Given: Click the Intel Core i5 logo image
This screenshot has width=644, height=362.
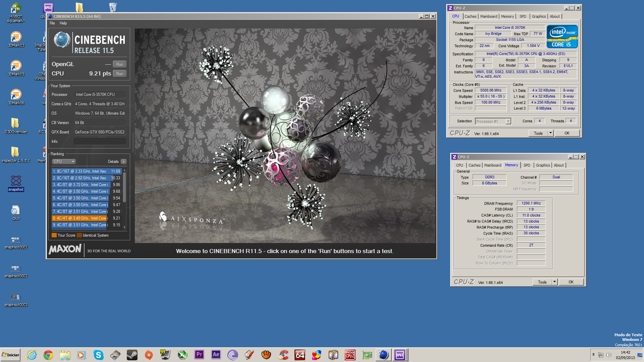Looking at the screenshot, I should pyautogui.click(x=562, y=37).
